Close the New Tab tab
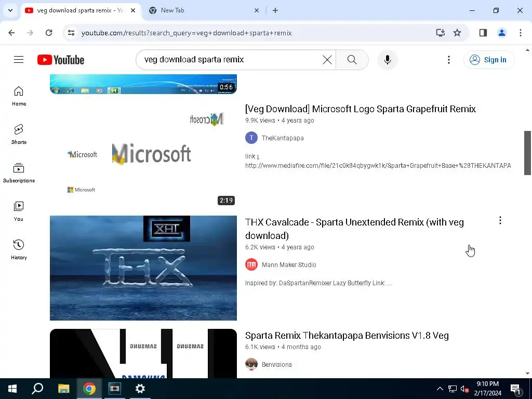 (x=257, y=10)
